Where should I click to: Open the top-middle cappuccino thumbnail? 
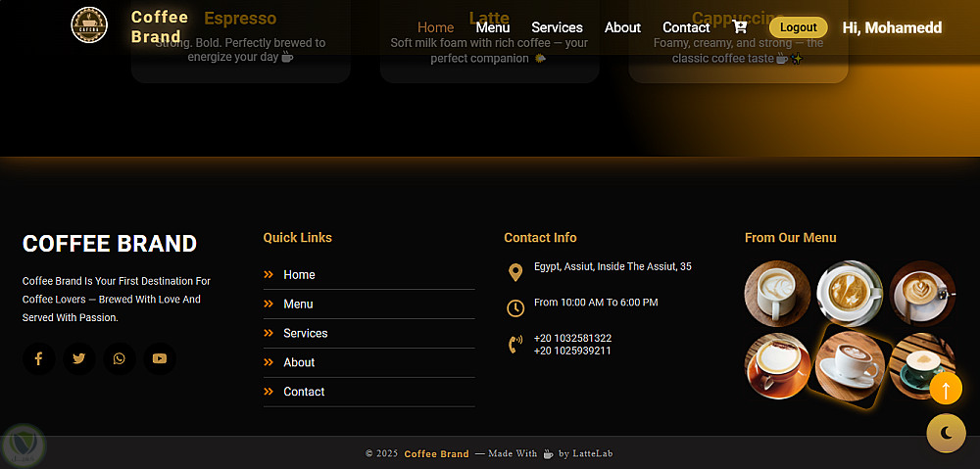[850, 294]
